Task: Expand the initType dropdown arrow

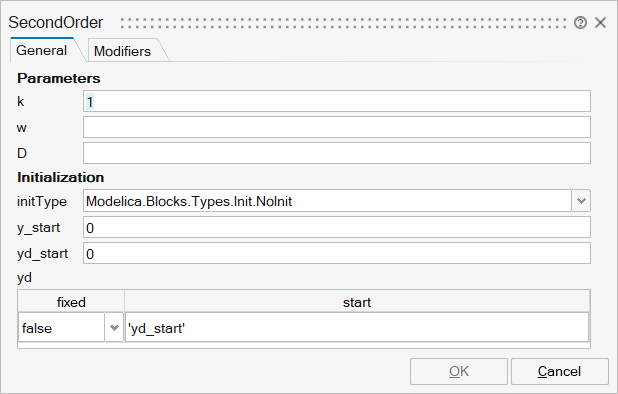Action: point(581,201)
